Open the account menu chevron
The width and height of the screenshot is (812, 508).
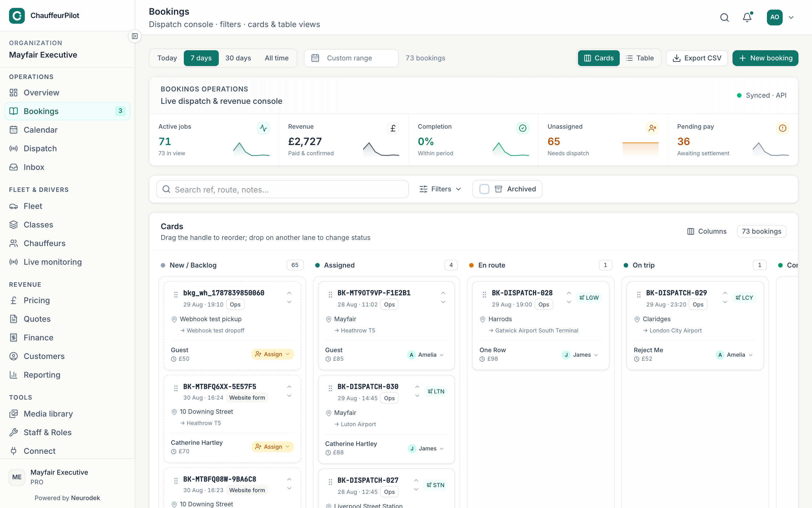click(x=791, y=17)
